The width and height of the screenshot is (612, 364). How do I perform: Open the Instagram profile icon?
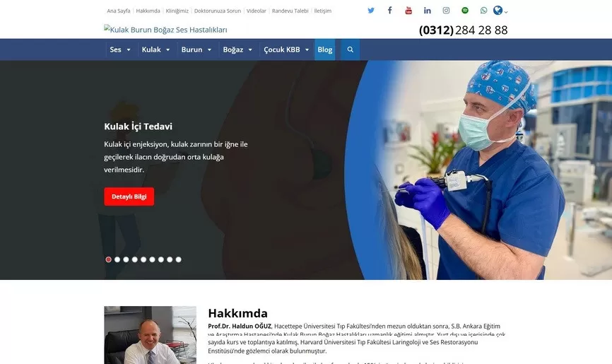(446, 11)
